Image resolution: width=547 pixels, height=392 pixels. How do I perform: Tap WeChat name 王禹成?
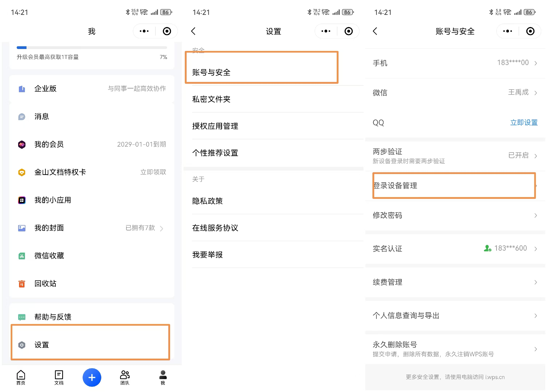click(518, 92)
